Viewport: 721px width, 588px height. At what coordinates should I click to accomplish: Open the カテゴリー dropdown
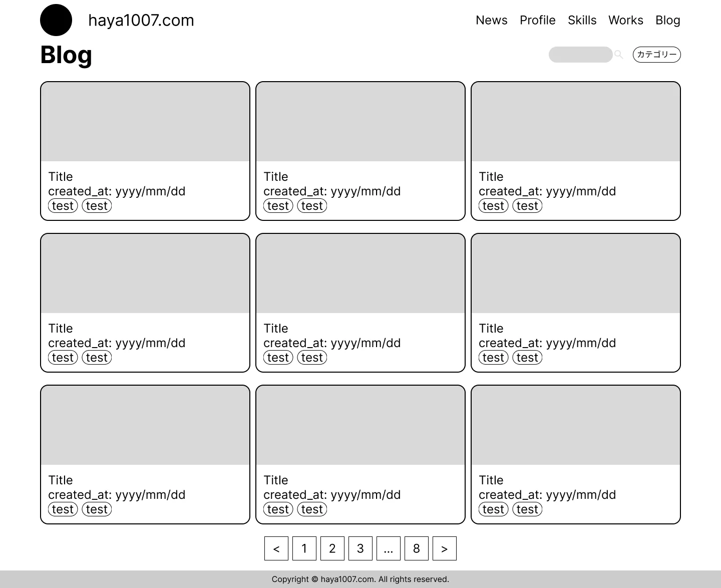point(656,55)
